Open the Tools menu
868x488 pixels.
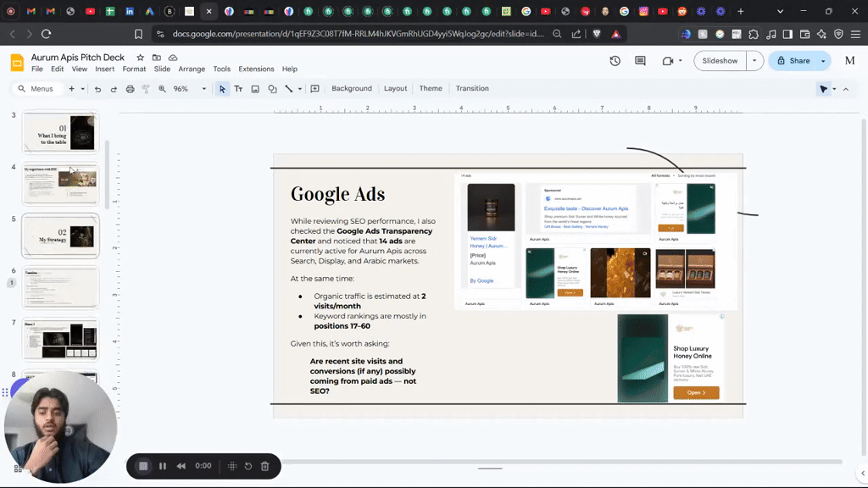point(221,69)
